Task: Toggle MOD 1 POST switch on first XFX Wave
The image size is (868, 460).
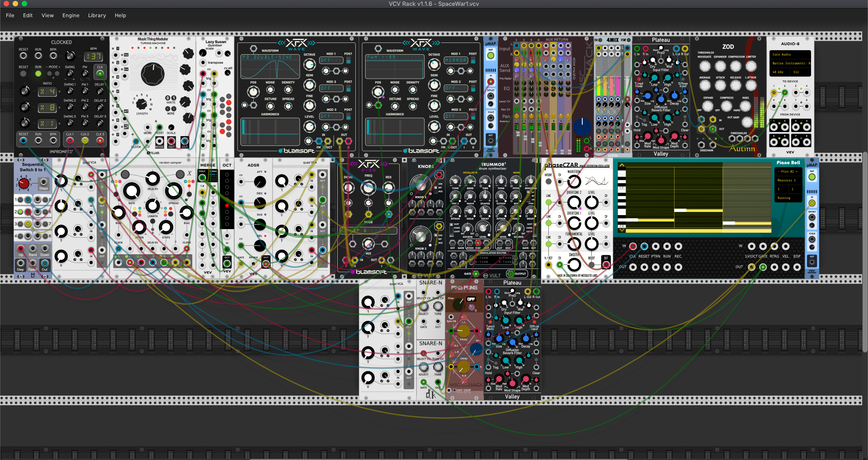Action: tap(348, 60)
